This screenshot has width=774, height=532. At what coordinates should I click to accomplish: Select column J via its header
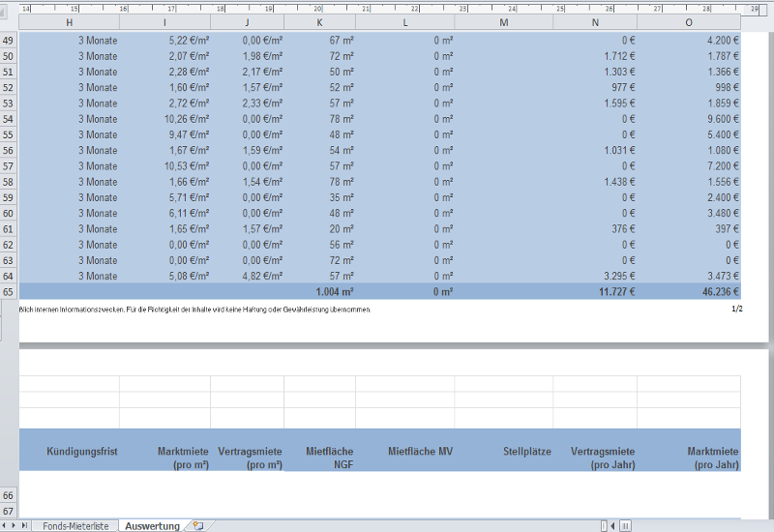[x=247, y=22]
